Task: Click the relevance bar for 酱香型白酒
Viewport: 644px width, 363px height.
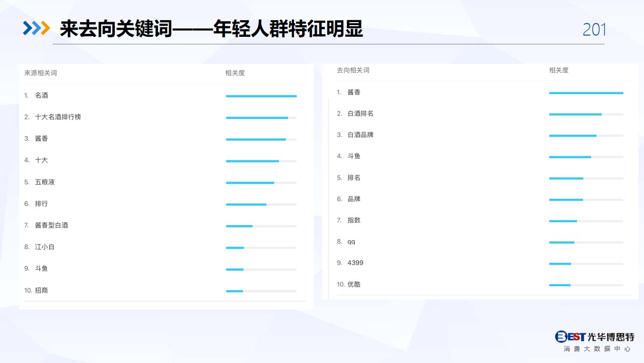Action: (x=261, y=226)
